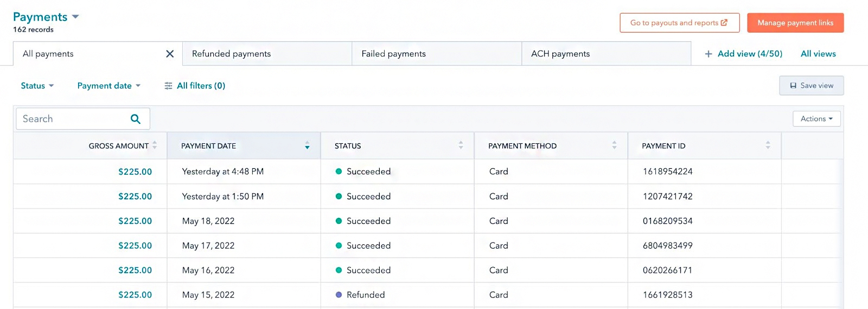This screenshot has height=309, width=868.
Task: Click the external link icon on payouts button
Action: (x=724, y=23)
